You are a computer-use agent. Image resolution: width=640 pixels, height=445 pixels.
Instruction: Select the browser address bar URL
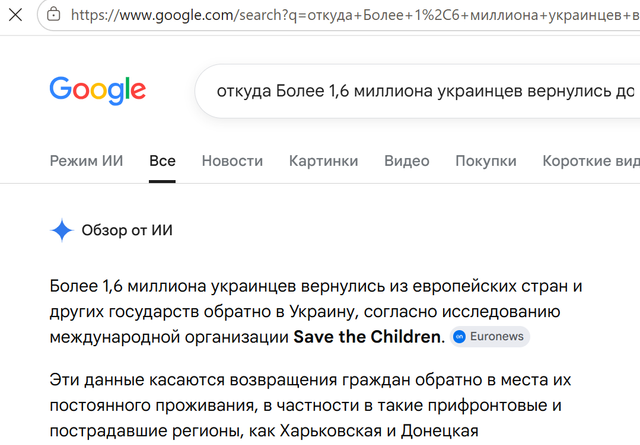tap(355, 15)
